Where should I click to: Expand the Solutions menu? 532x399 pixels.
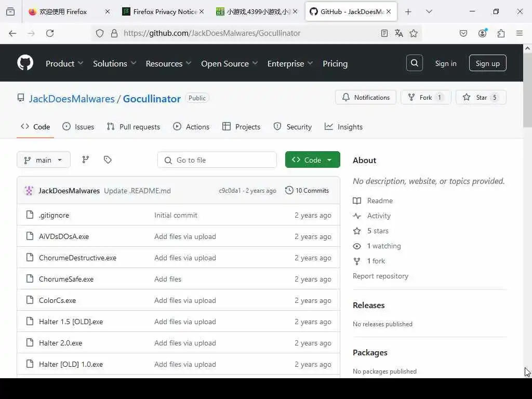115,63
